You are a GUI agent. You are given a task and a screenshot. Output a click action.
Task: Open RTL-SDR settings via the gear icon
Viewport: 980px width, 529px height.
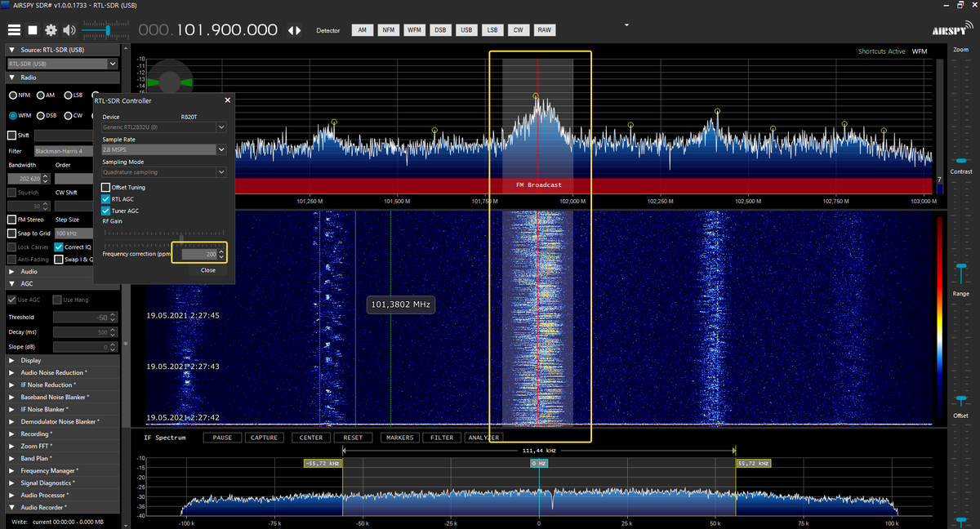(x=51, y=30)
